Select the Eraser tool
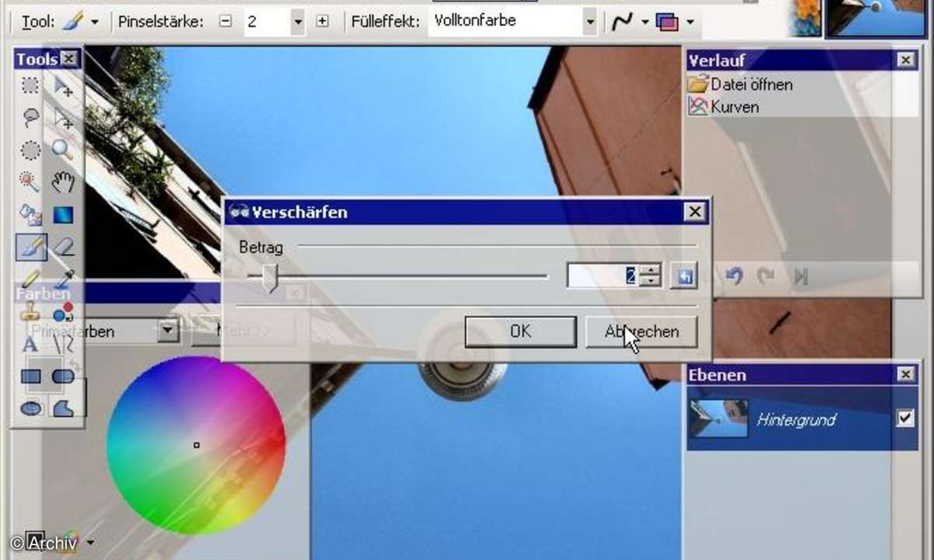 click(x=63, y=247)
